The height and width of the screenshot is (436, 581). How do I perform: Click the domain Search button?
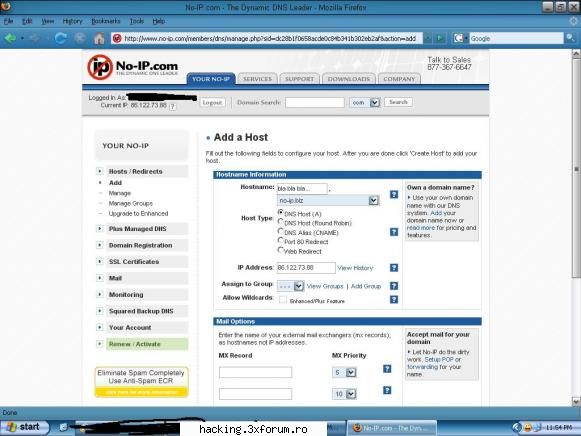tap(398, 102)
